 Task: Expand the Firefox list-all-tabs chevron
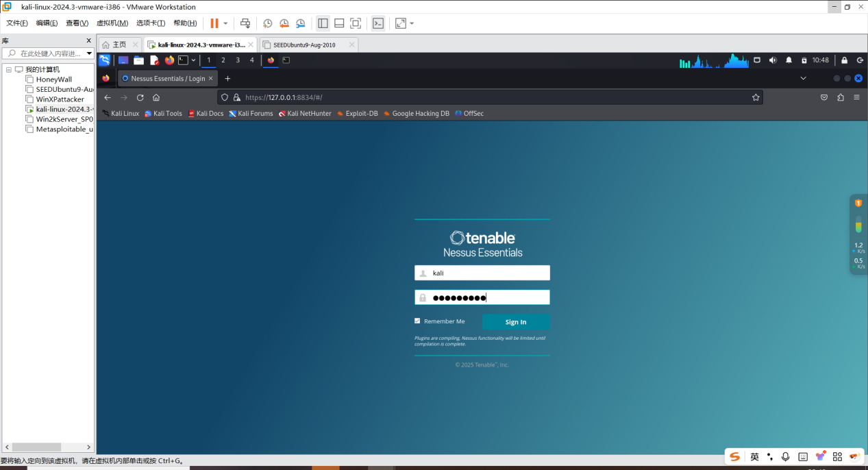click(804, 78)
